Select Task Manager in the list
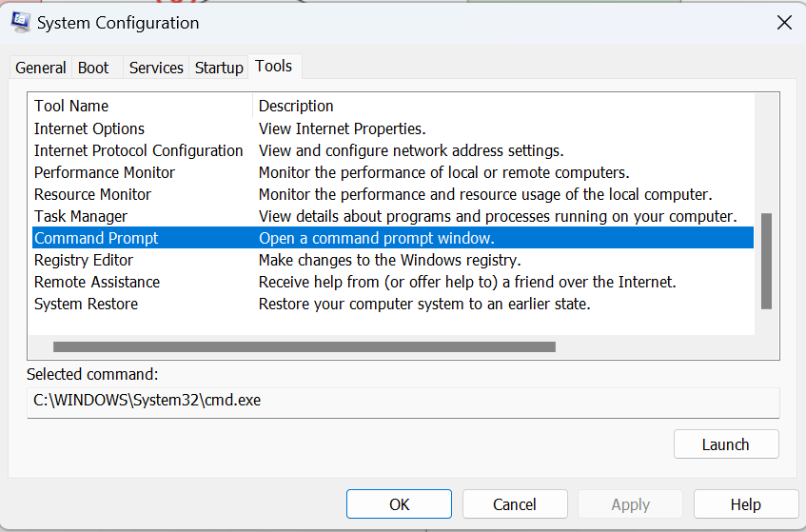Screen dimensions: 806x532 pos(81,216)
